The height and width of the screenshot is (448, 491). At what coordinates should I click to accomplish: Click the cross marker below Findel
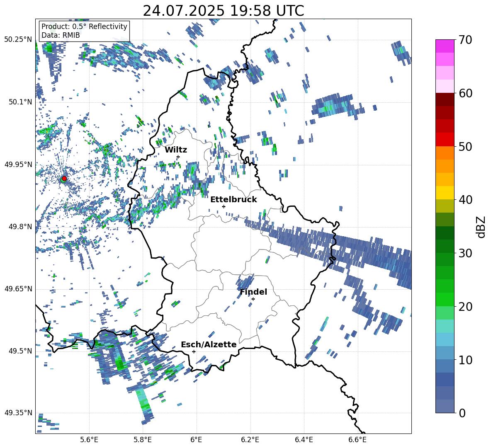[253, 299]
